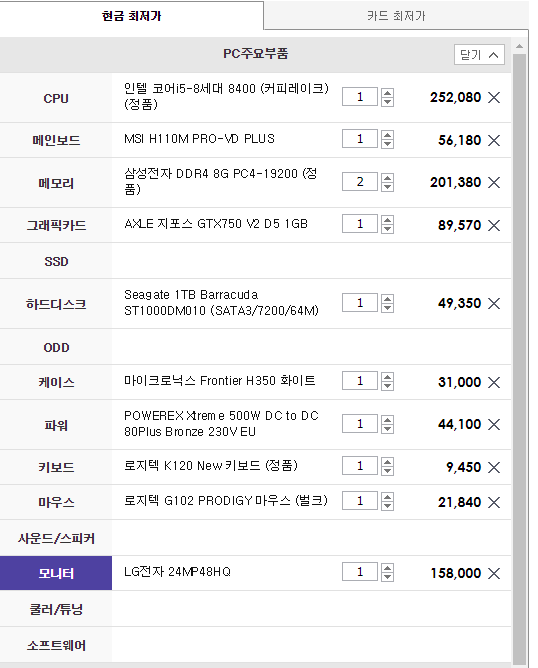The height and width of the screenshot is (668, 538).
Task: Decrease monitor quantity using down arrow
Action: click(x=387, y=577)
